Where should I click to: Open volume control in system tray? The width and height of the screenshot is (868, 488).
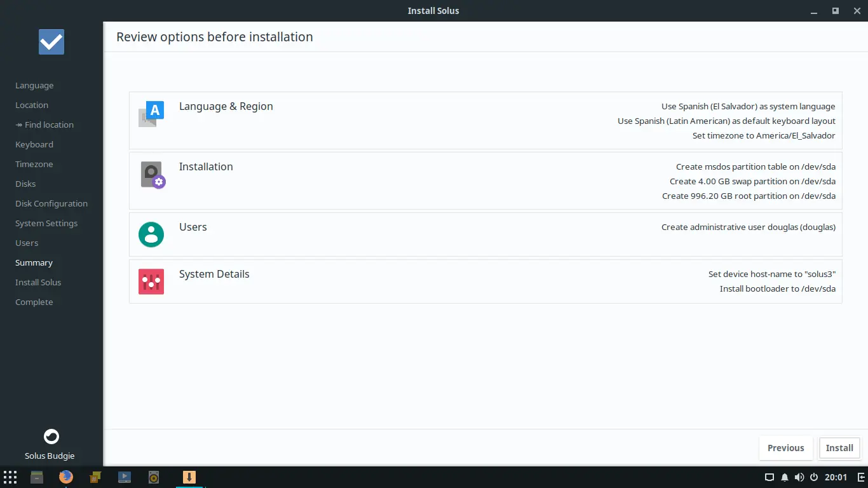point(799,477)
